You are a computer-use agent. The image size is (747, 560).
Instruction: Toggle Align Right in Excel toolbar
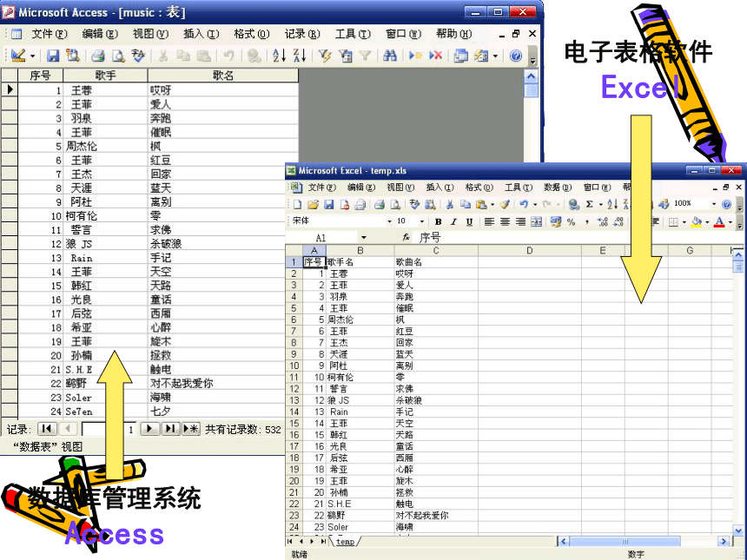coord(520,222)
